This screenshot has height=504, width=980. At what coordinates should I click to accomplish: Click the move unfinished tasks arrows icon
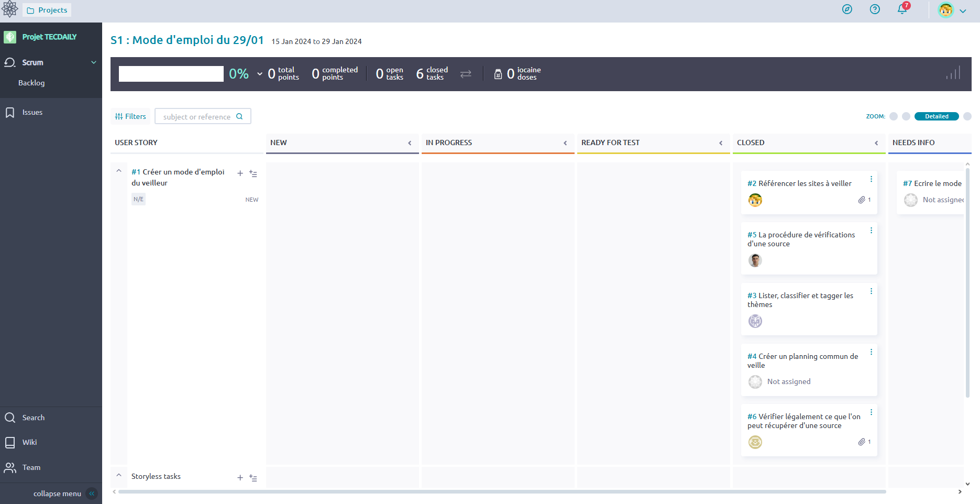tap(466, 74)
